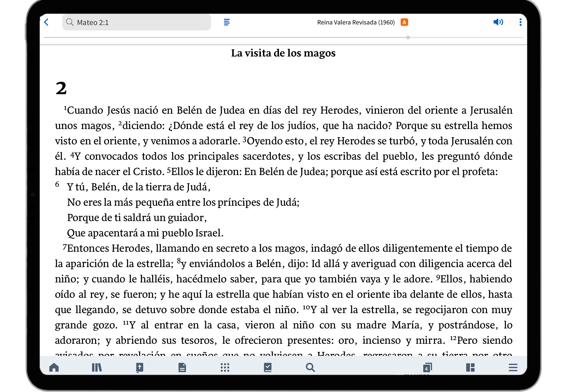Open the tabs icon showing 4
Screen dimensions: 564x392
tap(427, 367)
